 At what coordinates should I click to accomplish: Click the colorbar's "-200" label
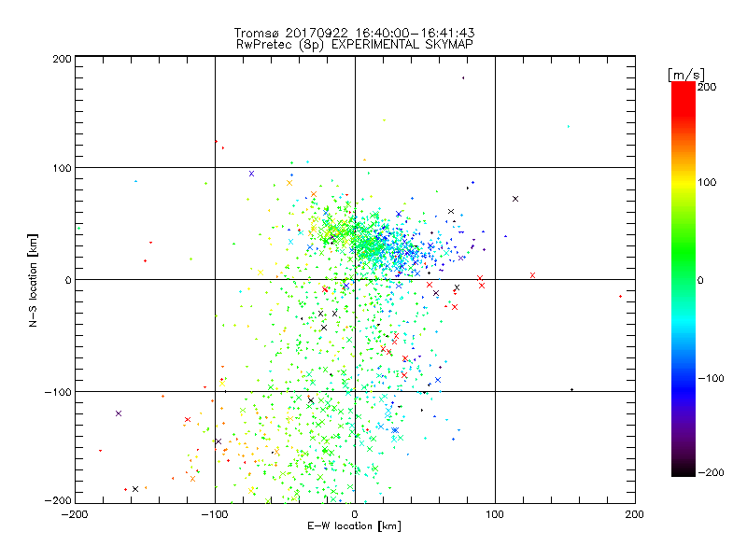click(x=711, y=472)
